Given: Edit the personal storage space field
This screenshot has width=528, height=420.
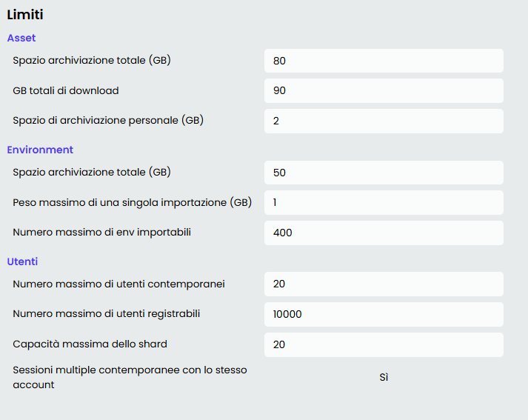Looking at the screenshot, I should click(x=384, y=121).
